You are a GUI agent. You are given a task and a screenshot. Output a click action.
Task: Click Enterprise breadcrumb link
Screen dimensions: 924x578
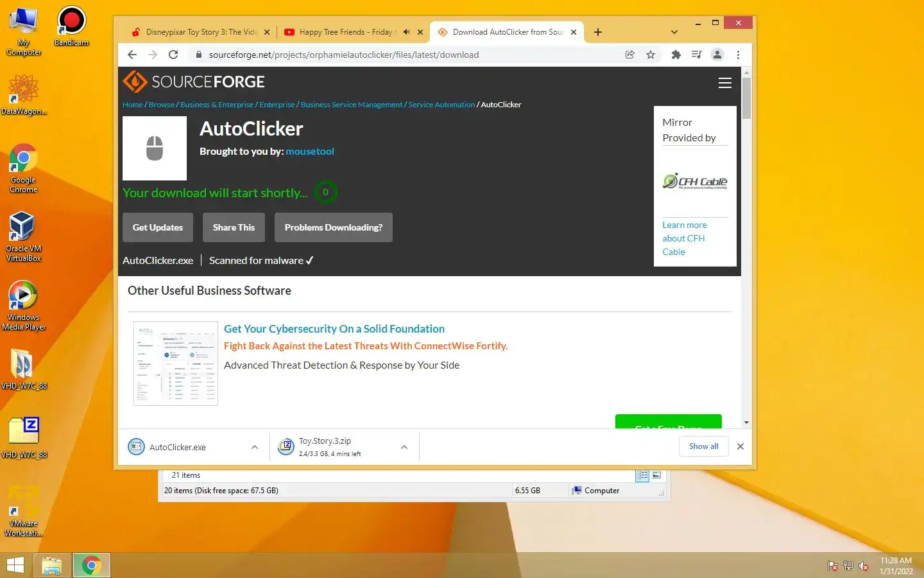[277, 105]
